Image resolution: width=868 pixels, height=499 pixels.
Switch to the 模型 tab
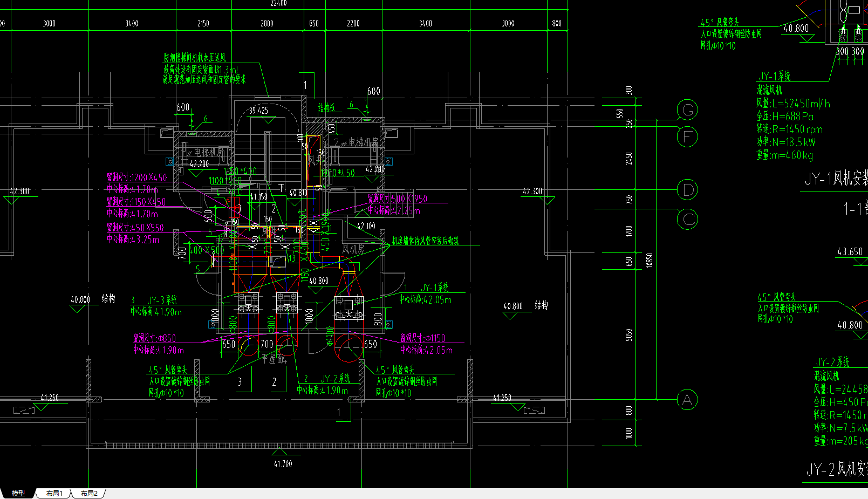pyautogui.click(x=18, y=493)
